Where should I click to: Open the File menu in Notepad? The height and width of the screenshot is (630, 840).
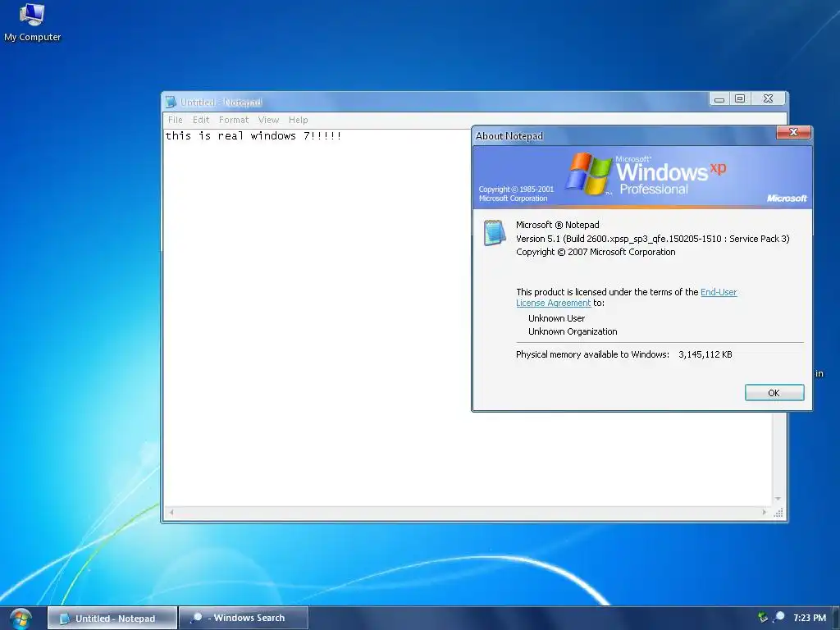[176, 120]
